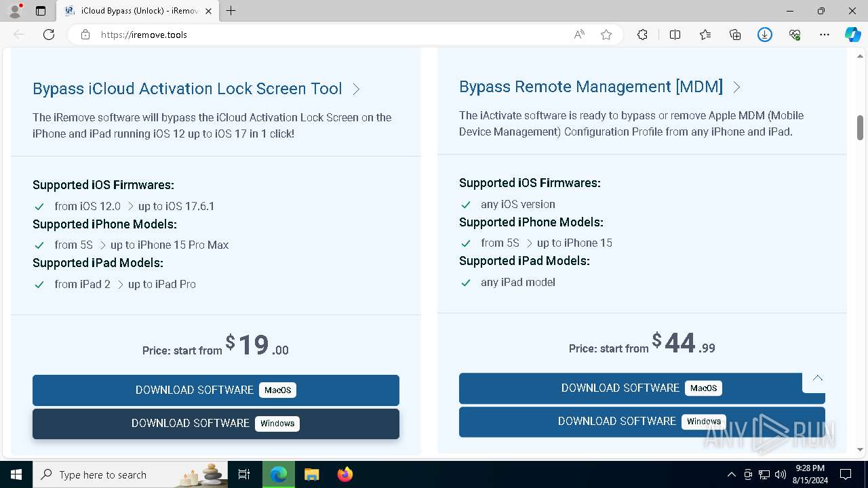View site information lock icon
This screenshot has height=488, width=868.
point(85,35)
